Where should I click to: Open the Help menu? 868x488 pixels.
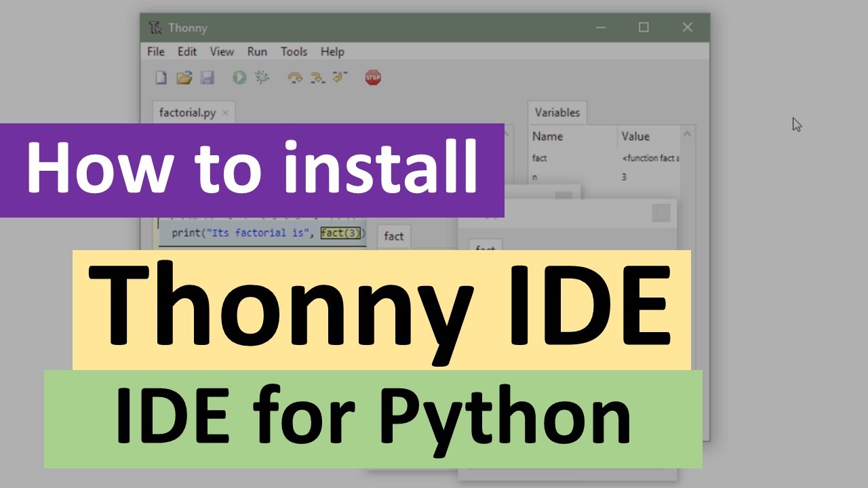click(x=332, y=52)
